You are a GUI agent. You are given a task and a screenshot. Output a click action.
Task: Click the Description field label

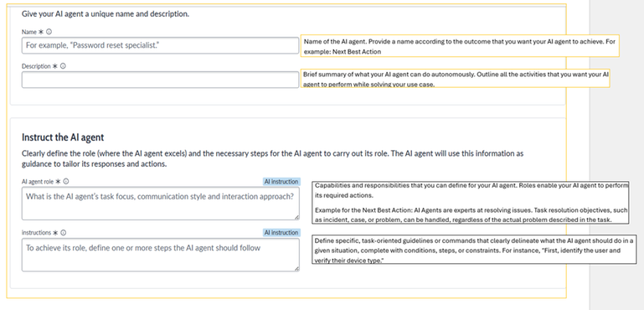coord(36,66)
